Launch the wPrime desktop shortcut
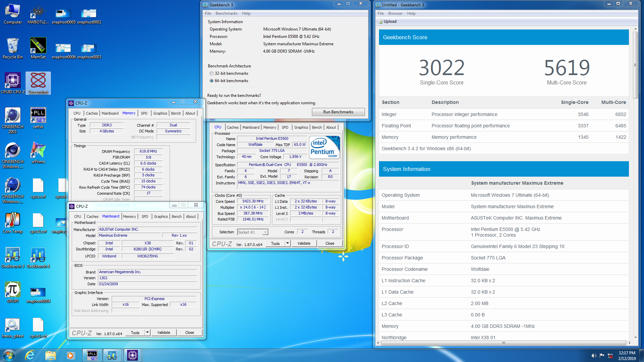This screenshot has width=644, height=362. pyautogui.click(x=38, y=153)
